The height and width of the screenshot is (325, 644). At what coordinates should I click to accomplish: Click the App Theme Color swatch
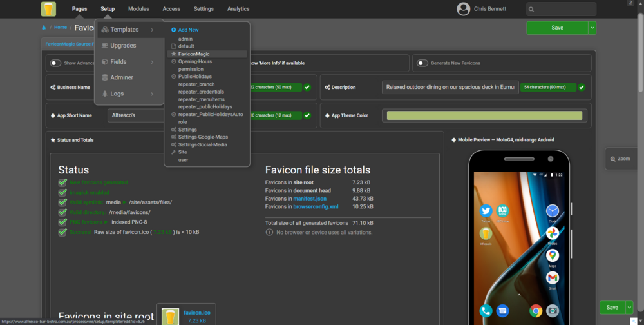[x=484, y=115]
